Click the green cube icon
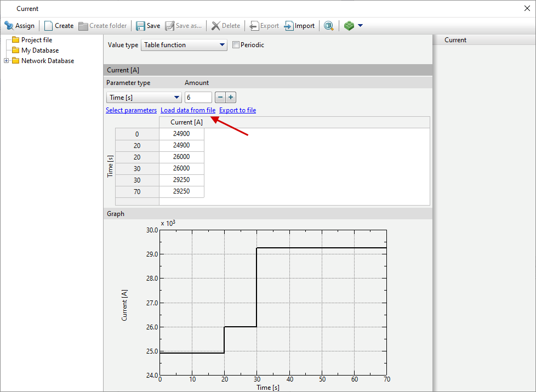536x392 pixels. pos(349,26)
